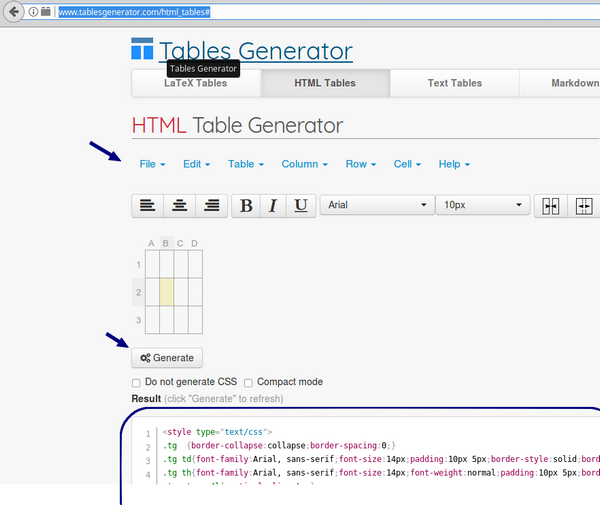Toggle bold formatting with B button
This screenshot has width=600, height=505.
click(246, 205)
